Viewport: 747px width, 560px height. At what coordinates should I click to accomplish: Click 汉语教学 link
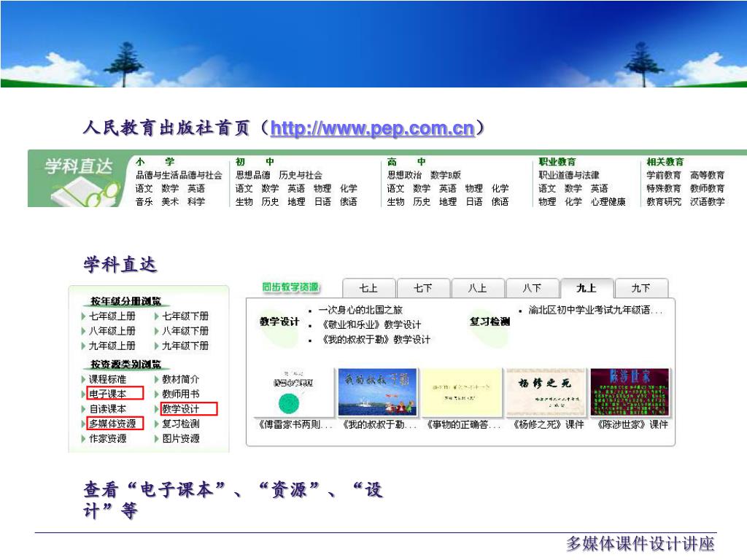click(x=708, y=202)
